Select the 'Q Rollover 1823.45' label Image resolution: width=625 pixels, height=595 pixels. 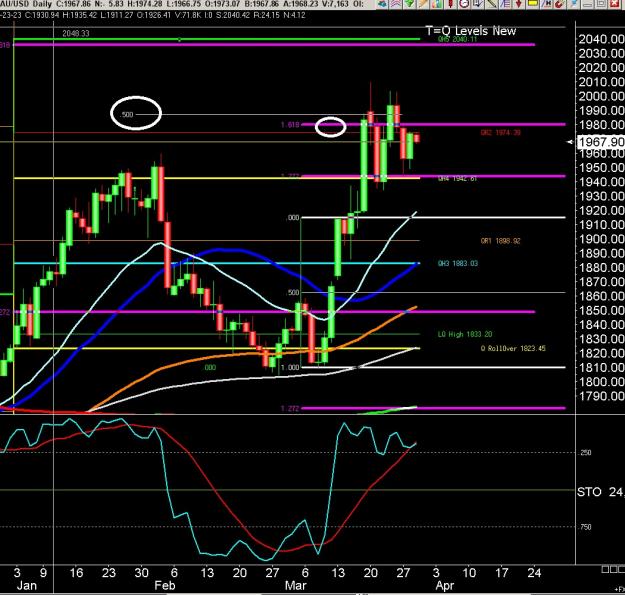[513, 348]
